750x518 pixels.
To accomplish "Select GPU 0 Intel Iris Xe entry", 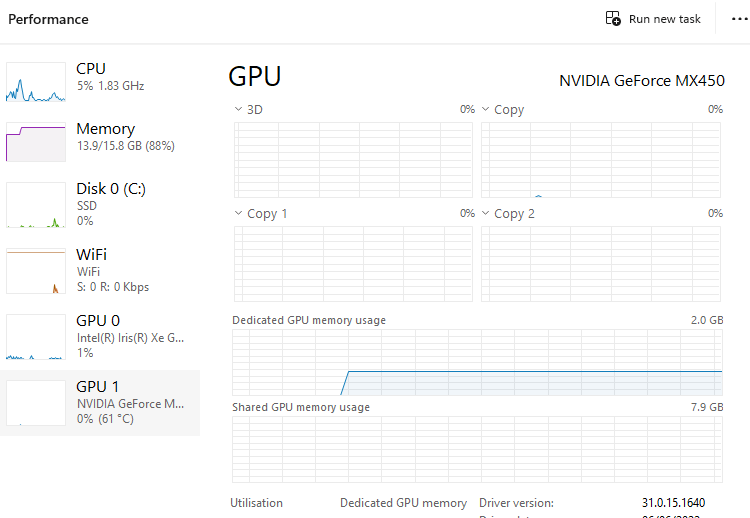I will [130, 337].
